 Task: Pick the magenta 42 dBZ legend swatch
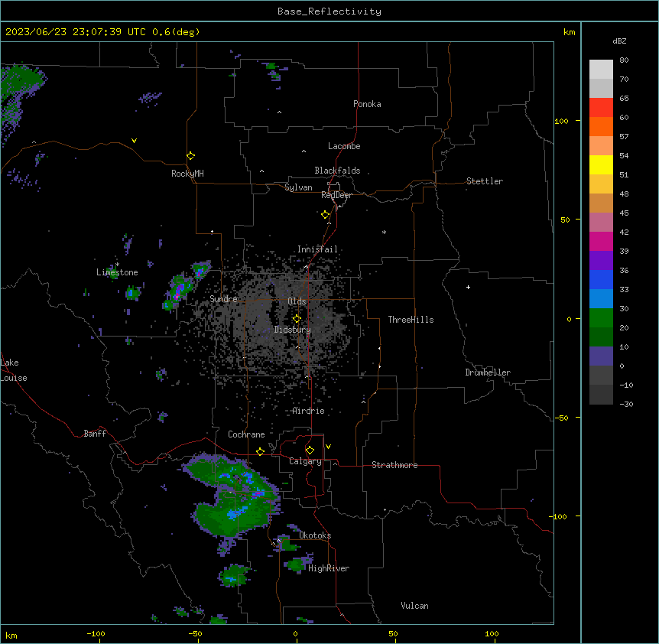point(601,241)
